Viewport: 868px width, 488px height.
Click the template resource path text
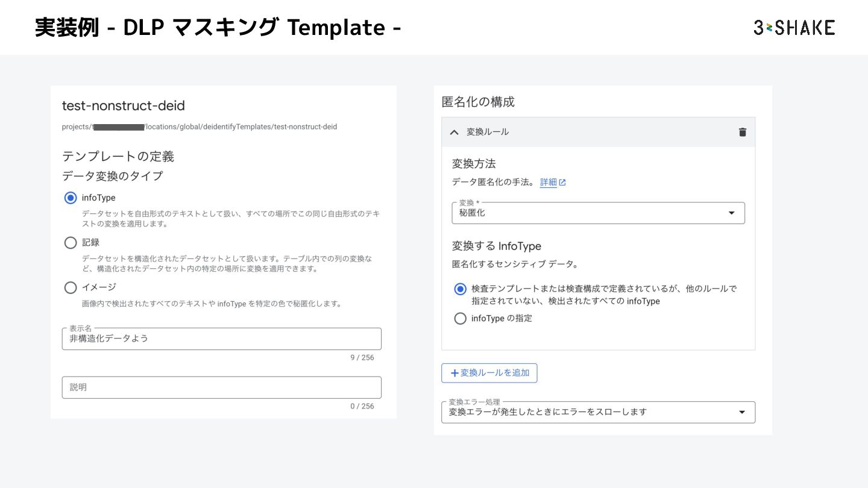pyautogui.click(x=200, y=127)
